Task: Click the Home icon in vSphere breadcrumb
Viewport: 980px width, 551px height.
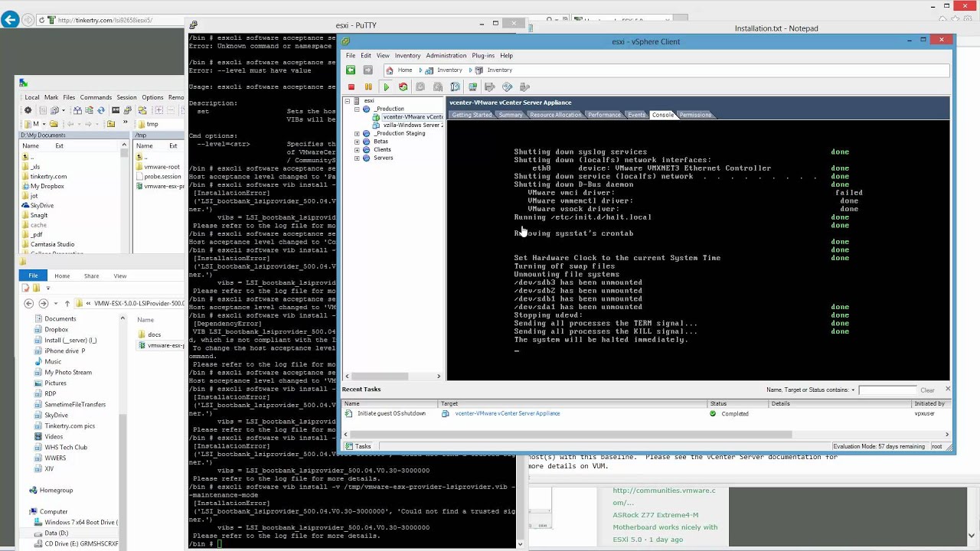Action: click(390, 70)
